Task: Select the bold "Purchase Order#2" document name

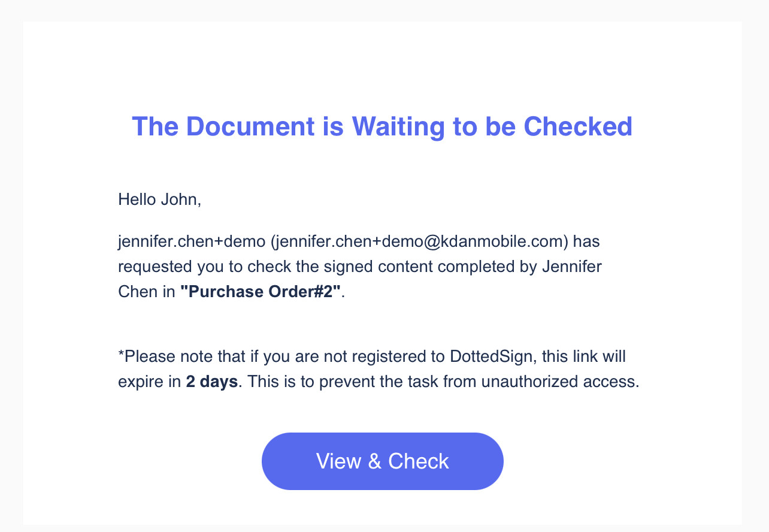Action: 261,292
